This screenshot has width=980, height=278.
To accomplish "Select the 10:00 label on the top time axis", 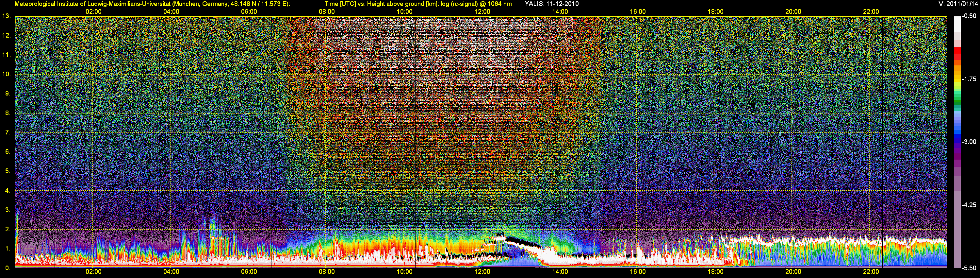I will (404, 12).
